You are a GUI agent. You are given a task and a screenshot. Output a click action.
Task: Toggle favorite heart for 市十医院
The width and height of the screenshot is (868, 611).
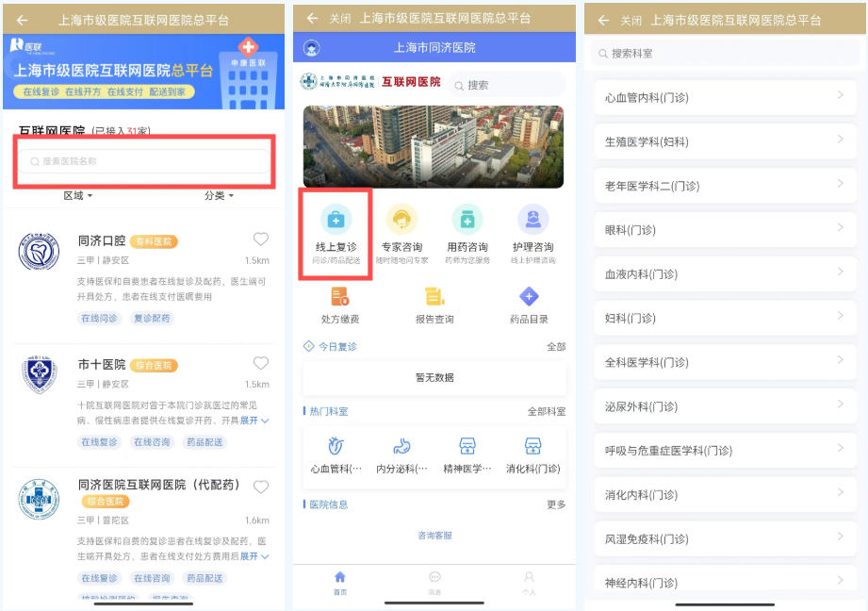[261, 364]
